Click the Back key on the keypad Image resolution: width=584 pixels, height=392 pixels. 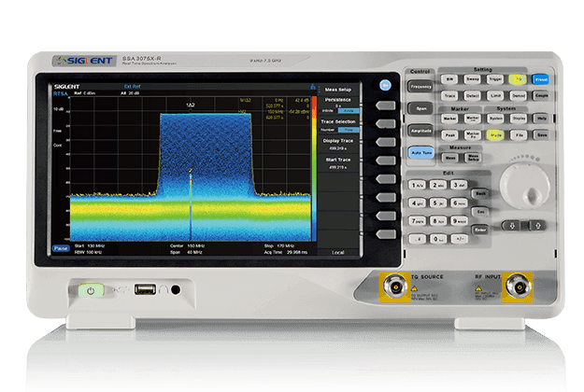tap(480, 193)
